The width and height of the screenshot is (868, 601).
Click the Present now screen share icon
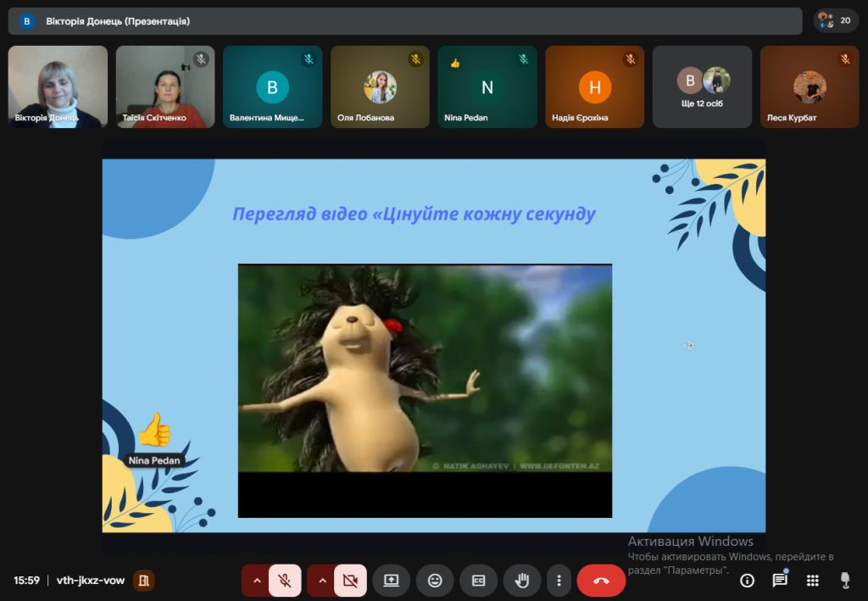(391, 581)
